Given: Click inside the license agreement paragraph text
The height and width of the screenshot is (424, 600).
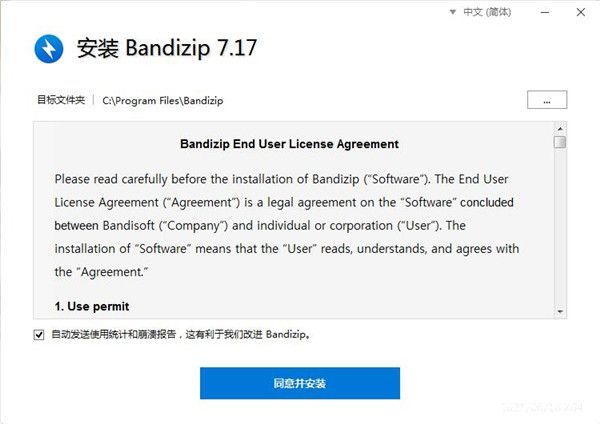Looking at the screenshot, I should click(x=287, y=225).
